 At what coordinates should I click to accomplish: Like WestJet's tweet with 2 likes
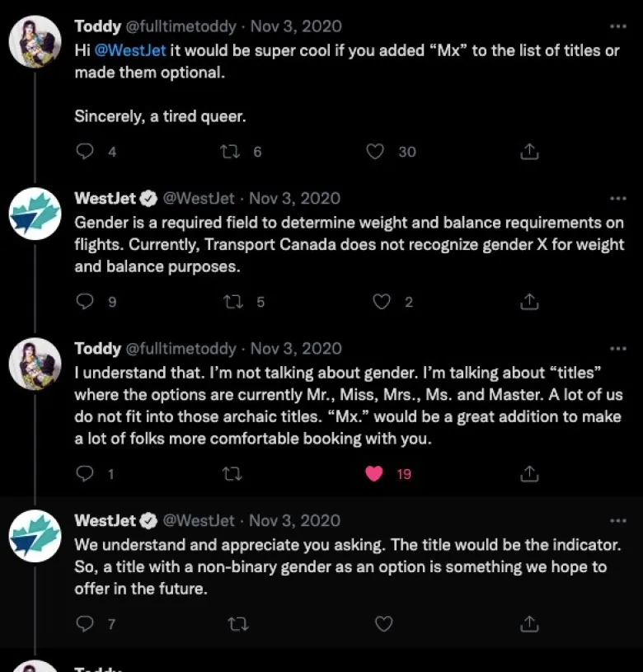pos(381,302)
